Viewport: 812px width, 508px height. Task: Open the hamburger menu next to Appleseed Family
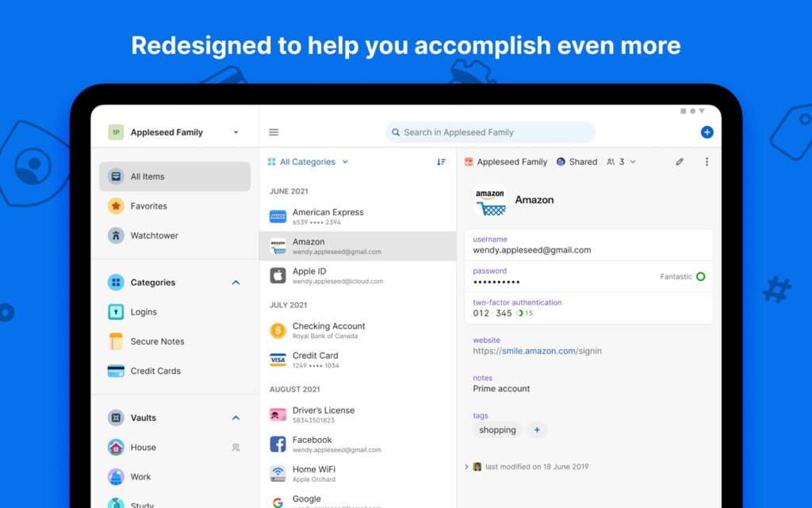coord(274,132)
